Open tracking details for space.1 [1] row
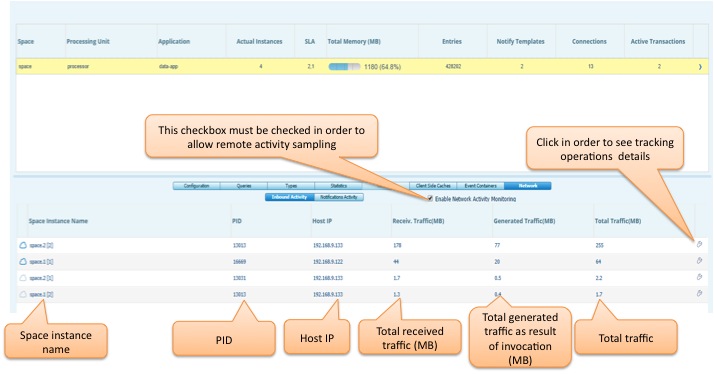Screen dimensions: 714x374 click(699, 261)
